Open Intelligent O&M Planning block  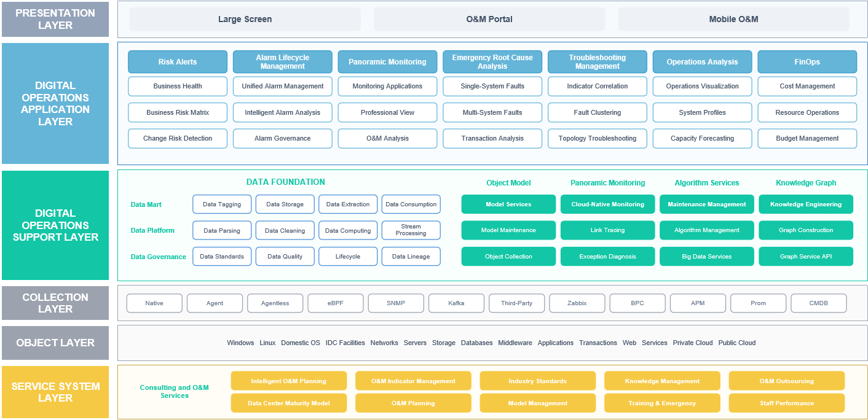[x=289, y=381]
